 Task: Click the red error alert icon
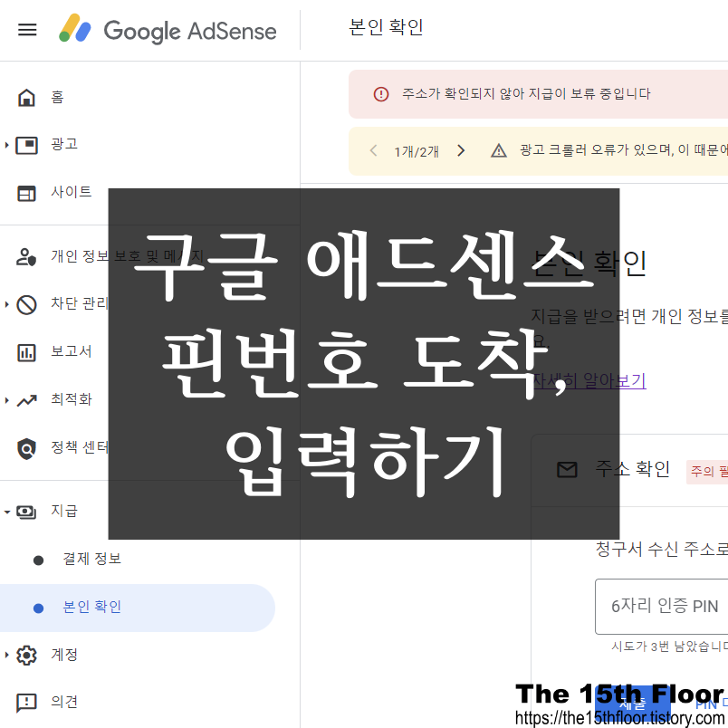click(x=381, y=94)
